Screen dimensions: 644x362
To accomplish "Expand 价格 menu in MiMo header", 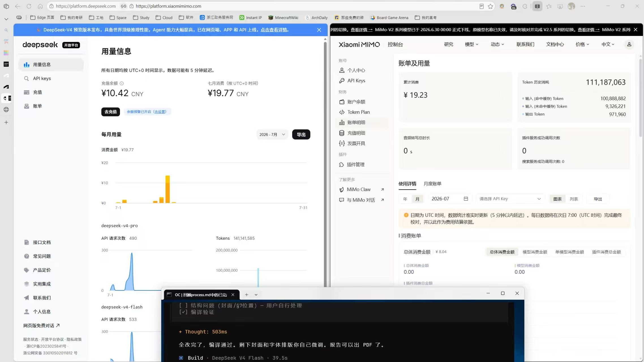I will pos(582,44).
